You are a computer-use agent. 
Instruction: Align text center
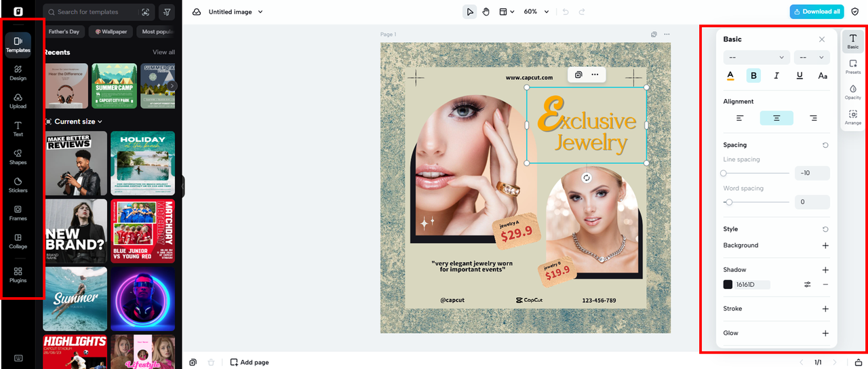coord(776,118)
